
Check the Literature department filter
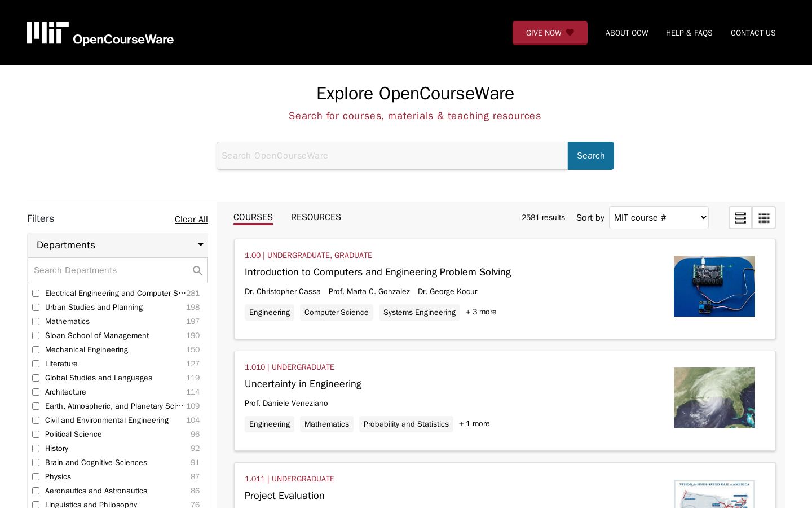click(x=36, y=364)
